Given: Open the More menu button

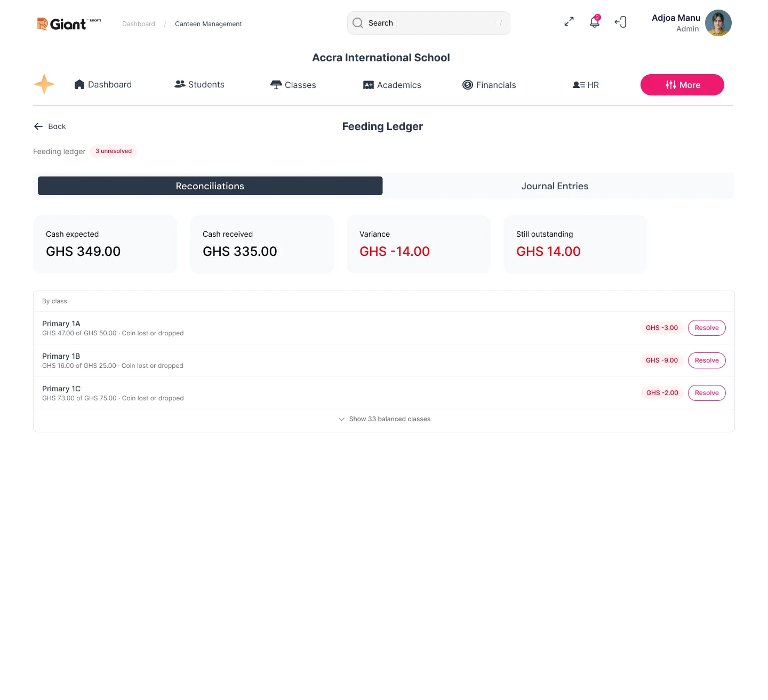Looking at the screenshot, I should [x=682, y=85].
